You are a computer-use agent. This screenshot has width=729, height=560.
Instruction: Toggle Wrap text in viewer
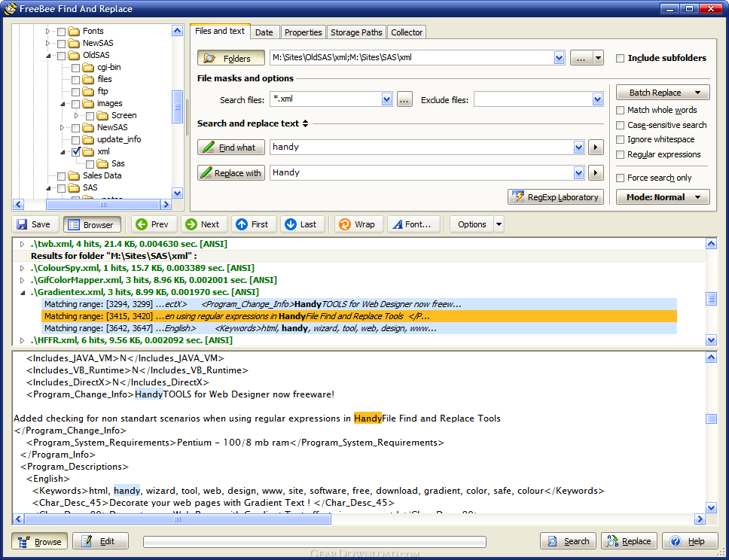click(x=358, y=224)
